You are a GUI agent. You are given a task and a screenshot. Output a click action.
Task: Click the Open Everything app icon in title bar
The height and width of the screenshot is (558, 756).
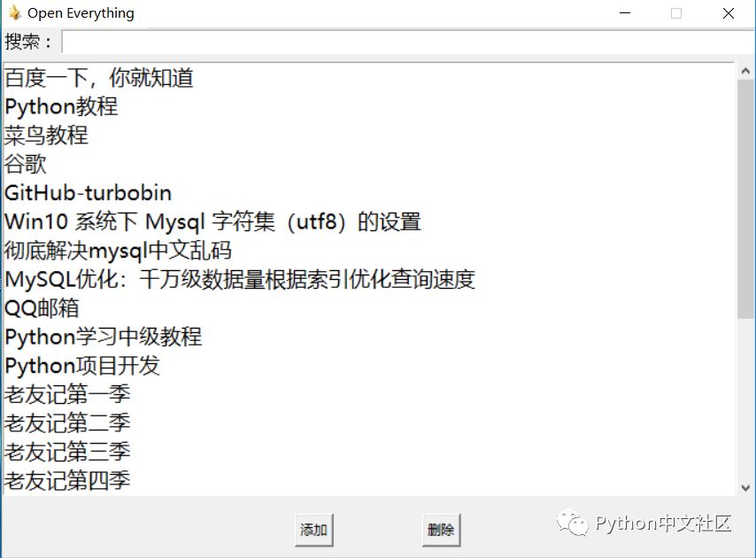click(15, 13)
